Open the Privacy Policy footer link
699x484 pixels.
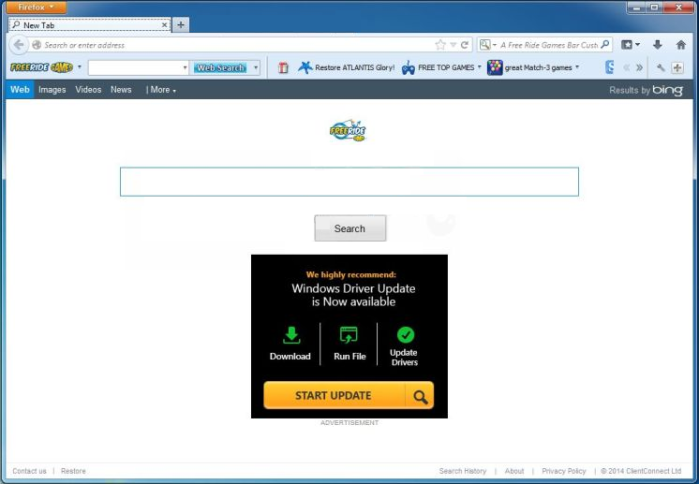(x=564, y=471)
